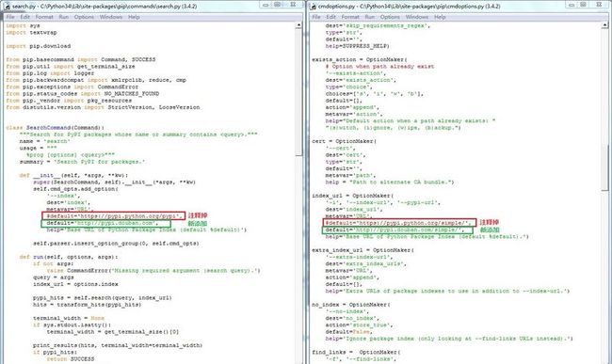Open File menu in search.py window

pyautogui.click(x=10, y=17)
